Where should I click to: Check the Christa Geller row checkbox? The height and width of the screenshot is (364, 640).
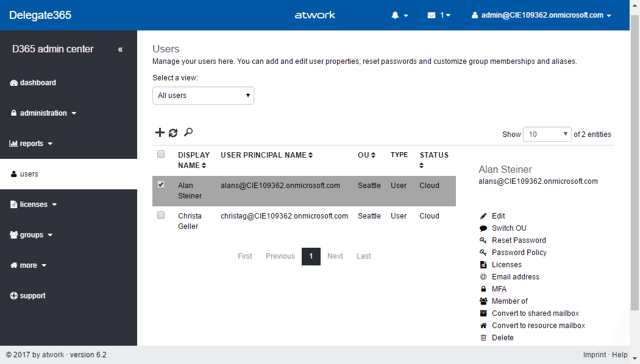pyautogui.click(x=161, y=215)
